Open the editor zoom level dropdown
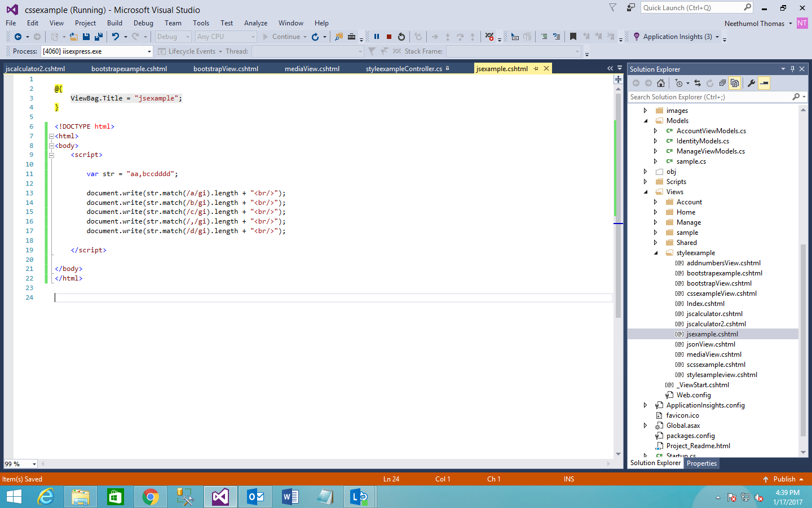 34,464
